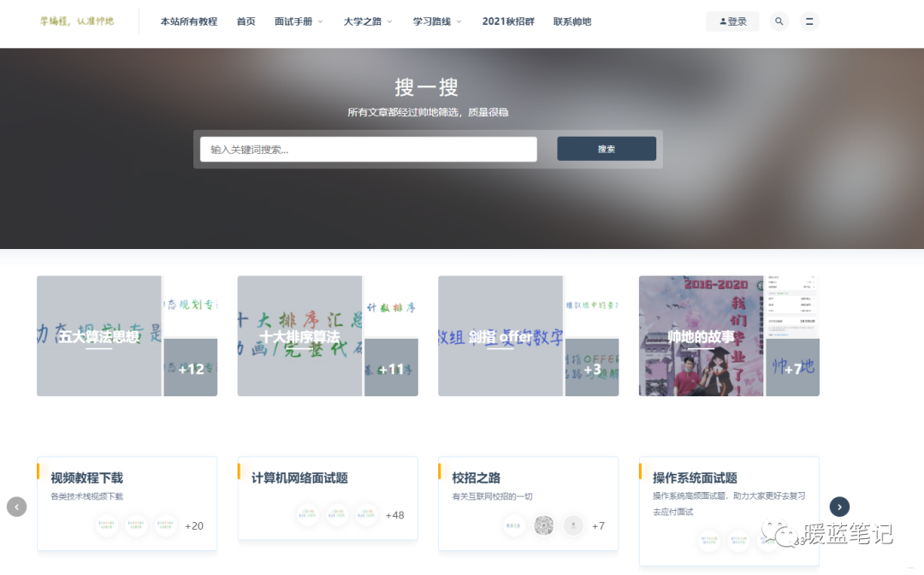
Task: Open the 视频教程下载 card title
Action: coord(86,477)
